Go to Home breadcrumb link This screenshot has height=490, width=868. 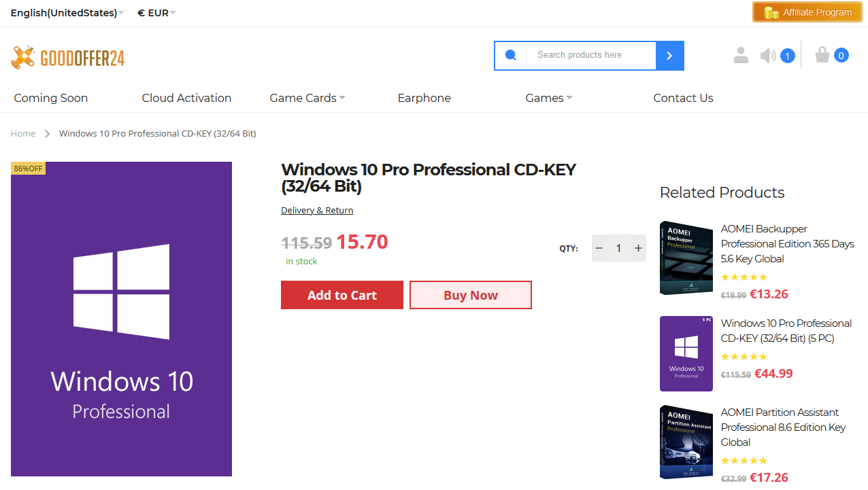pyautogui.click(x=23, y=133)
